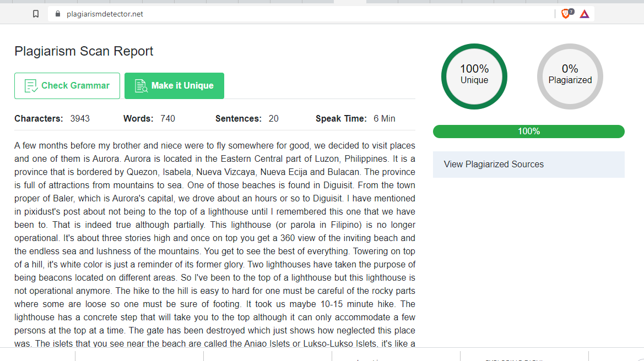
Task: Click the Sentences count 20
Action: click(x=274, y=118)
